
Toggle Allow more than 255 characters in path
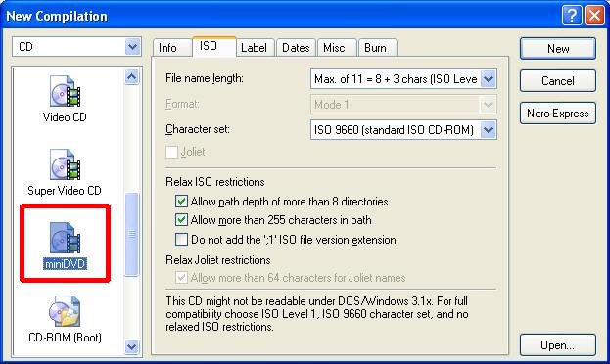pos(181,220)
